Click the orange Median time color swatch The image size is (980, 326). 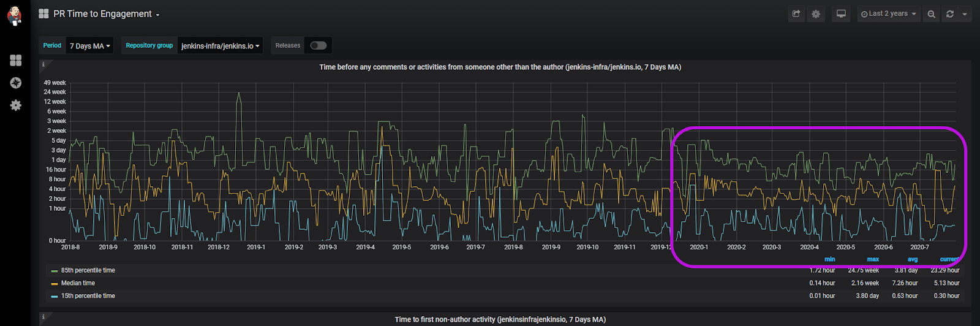coord(55,283)
